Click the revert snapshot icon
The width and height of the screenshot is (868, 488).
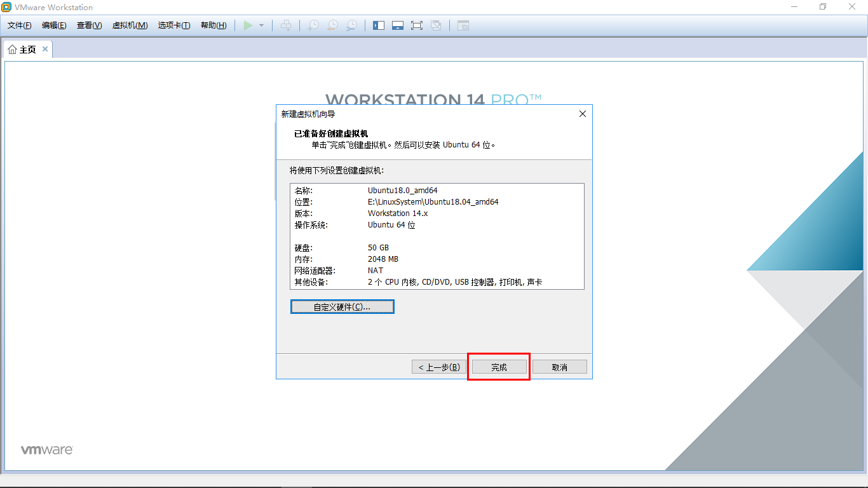point(332,25)
